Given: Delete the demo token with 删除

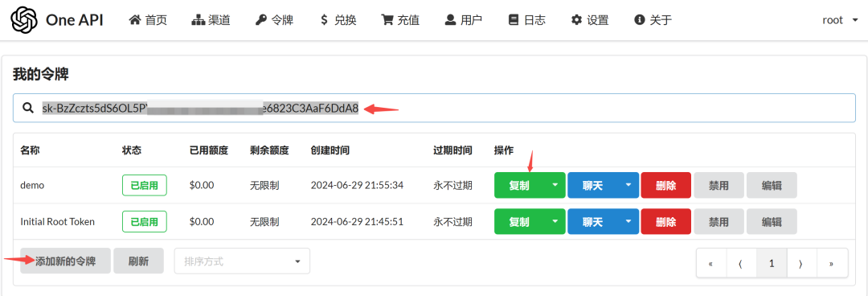Looking at the screenshot, I should tap(666, 185).
